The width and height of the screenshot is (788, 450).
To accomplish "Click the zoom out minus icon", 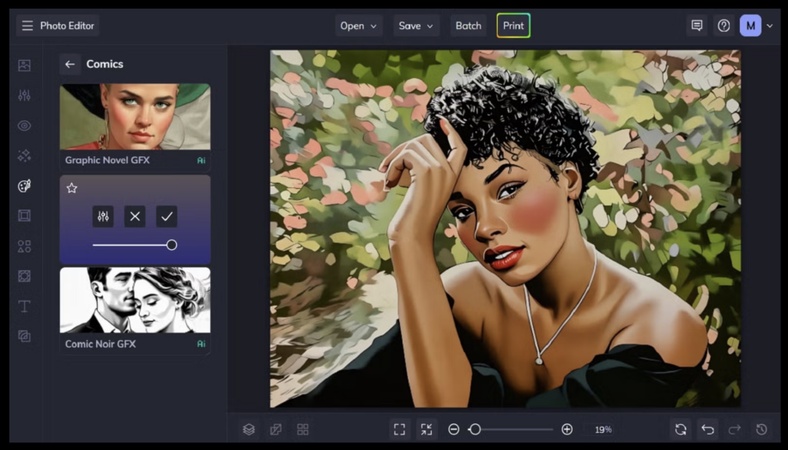I will tap(454, 429).
